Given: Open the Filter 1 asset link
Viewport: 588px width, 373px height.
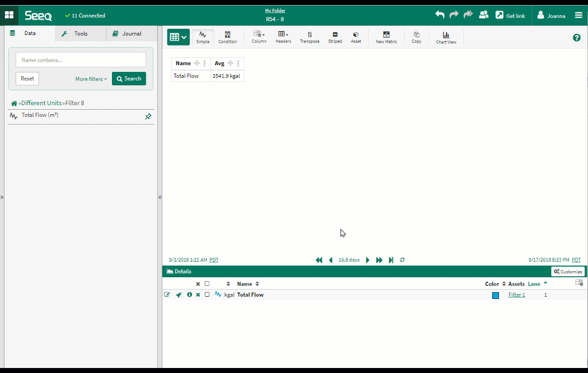Looking at the screenshot, I should [x=516, y=295].
